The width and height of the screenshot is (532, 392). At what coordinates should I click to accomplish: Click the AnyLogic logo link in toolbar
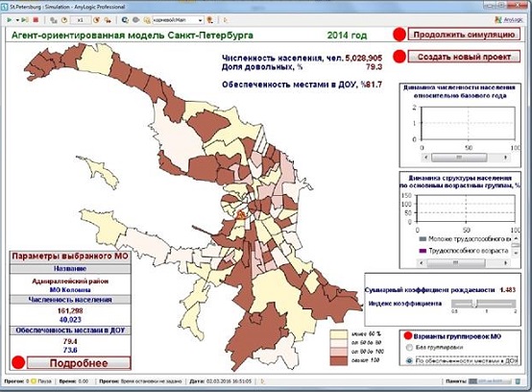pyautogui.click(x=509, y=20)
